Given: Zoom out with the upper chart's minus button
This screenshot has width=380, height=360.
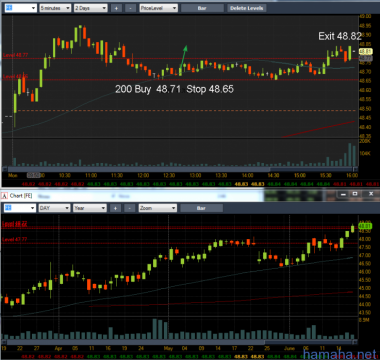Looking at the screenshot, I should pos(130,8).
